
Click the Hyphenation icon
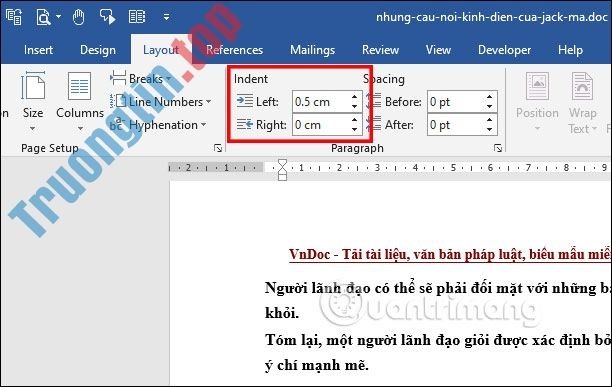click(x=118, y=124)
